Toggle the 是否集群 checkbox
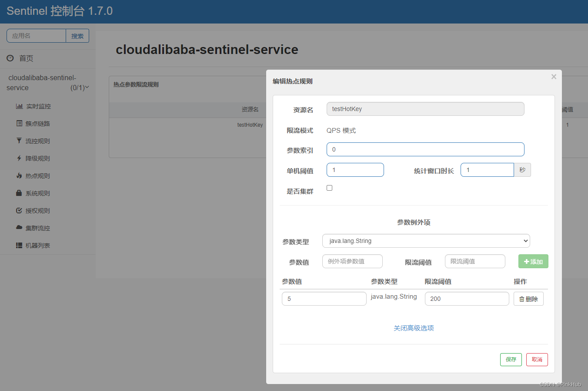The width and height of the screenshot is (588, 391). [330, 188]
